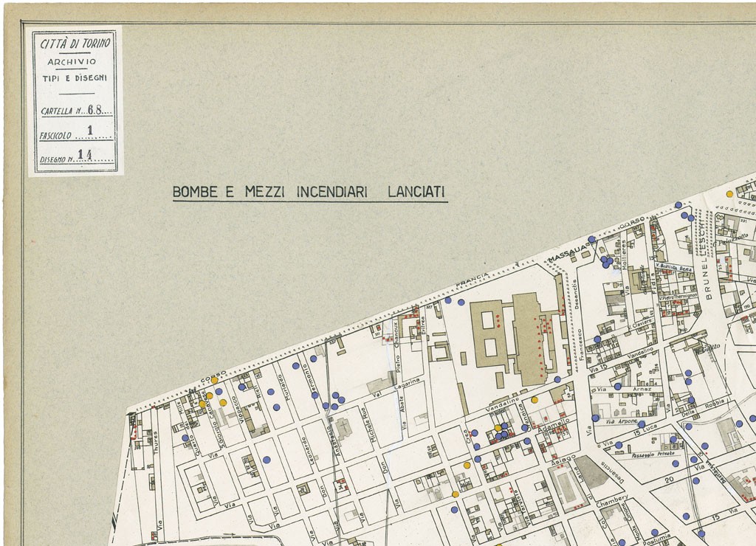Click the 'Arnaz' street label
756x546 pixels.
642,389
